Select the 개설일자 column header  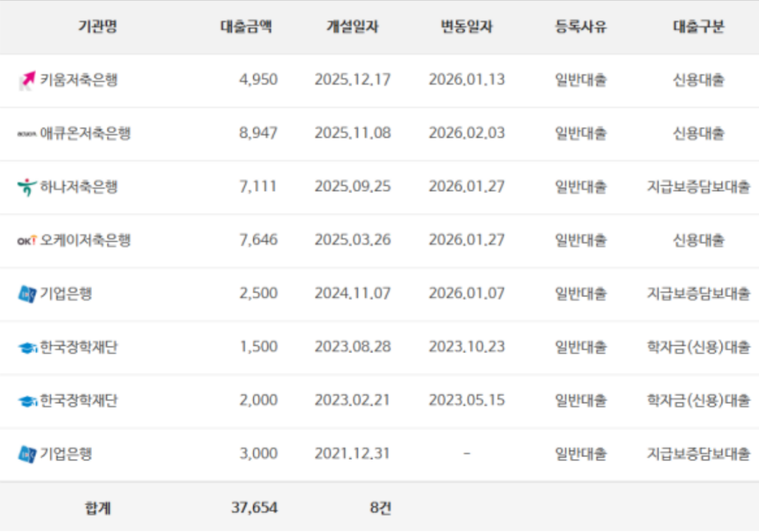pos(352,27)
